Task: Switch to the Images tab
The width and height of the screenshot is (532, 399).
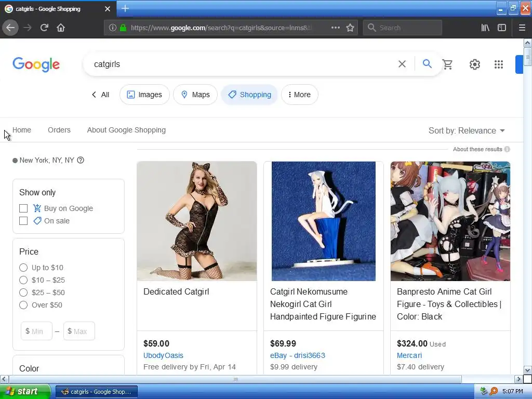Action: pos(144,95)
